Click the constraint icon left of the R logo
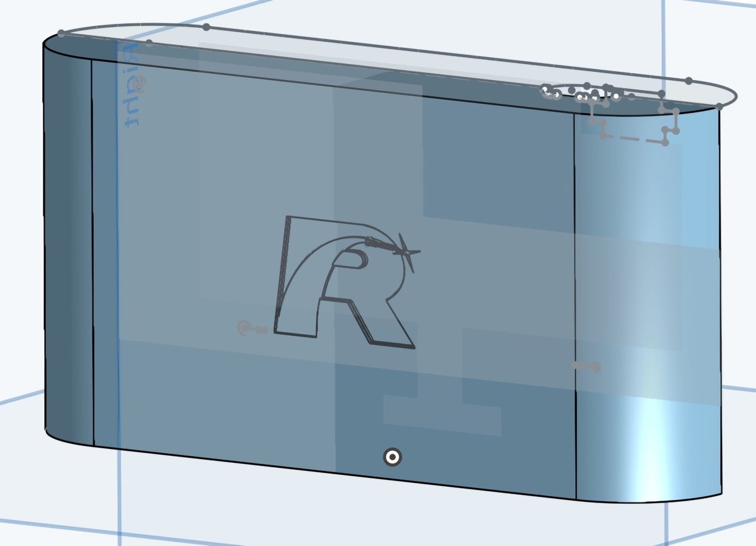 [x=252, y=328]
